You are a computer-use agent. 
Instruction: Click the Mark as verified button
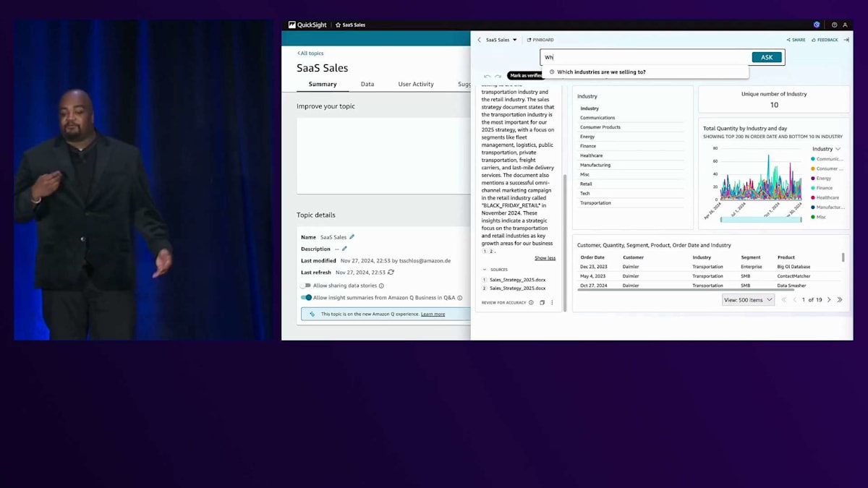point(526,75)
